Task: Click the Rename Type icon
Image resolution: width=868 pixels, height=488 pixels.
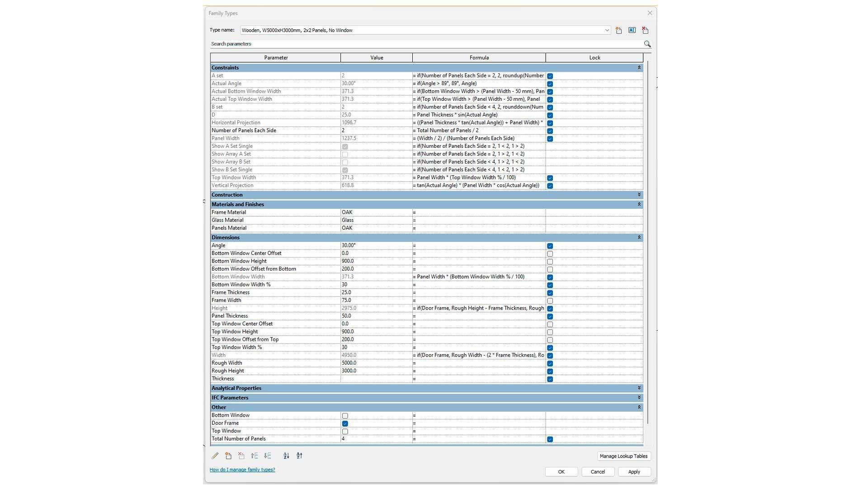Action: click(x=632, y=30)
